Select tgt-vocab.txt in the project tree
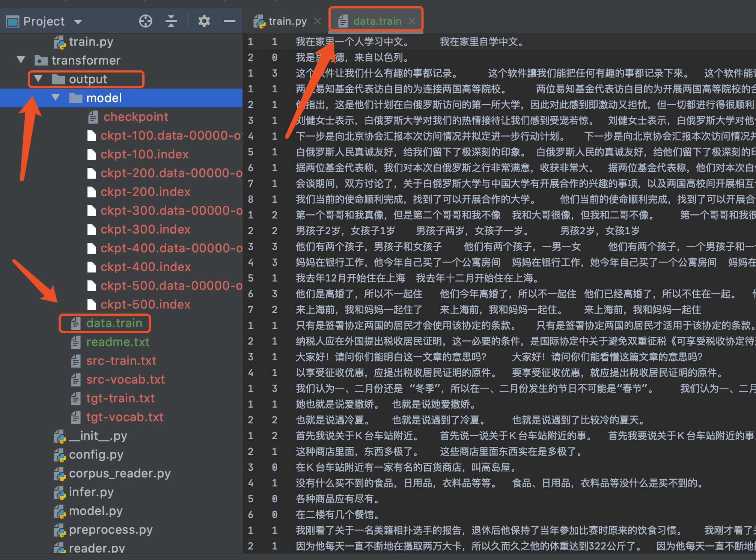This screenshot has width=756, height=560. coord(124,417)
